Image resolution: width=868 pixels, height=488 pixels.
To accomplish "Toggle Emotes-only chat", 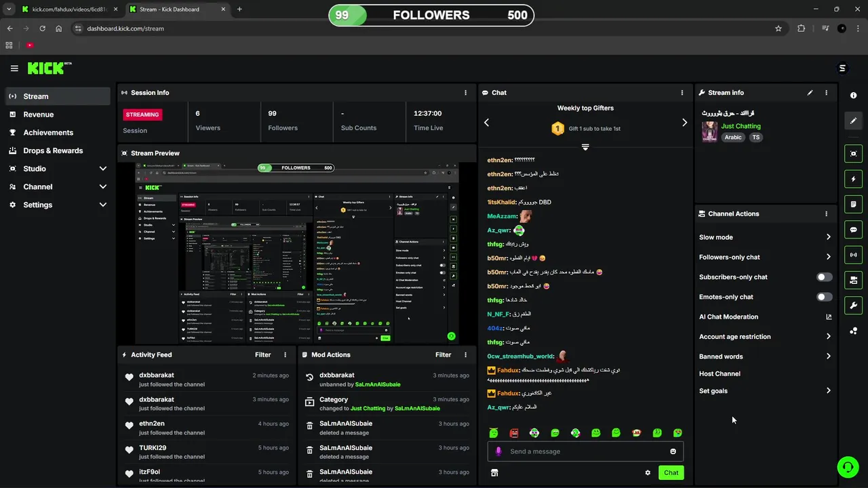I will [824, 297].
